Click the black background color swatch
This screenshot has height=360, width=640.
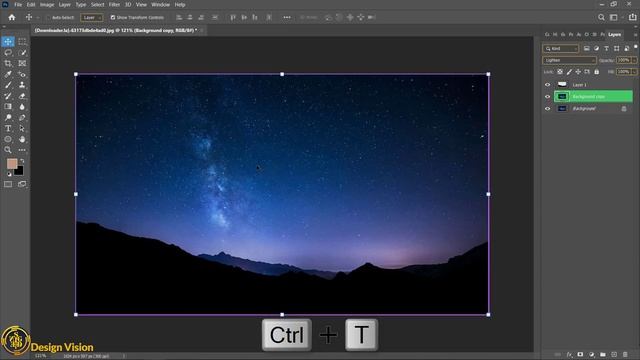19,171
